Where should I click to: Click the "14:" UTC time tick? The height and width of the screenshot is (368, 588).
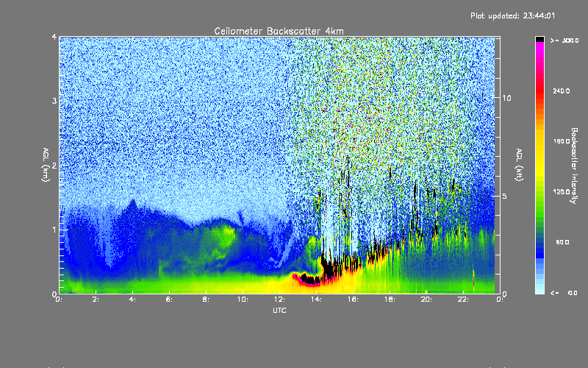pos(316,300)
